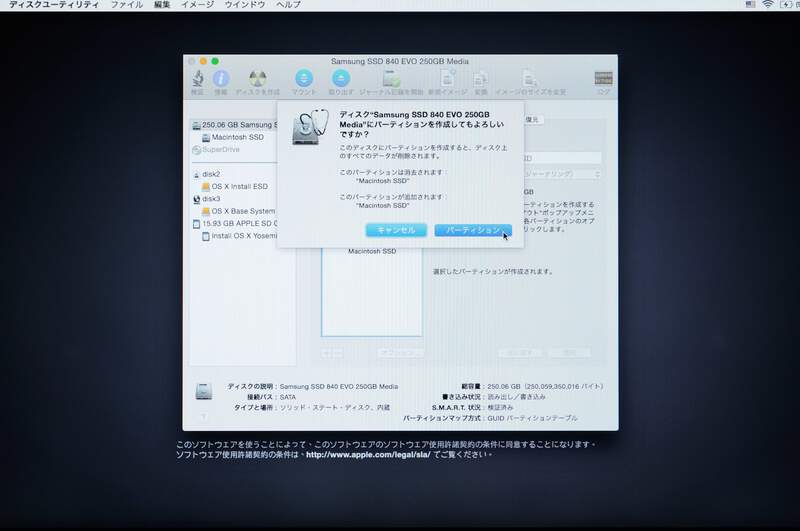
Task: Open the イメージ menu
Action: point(197,5)
